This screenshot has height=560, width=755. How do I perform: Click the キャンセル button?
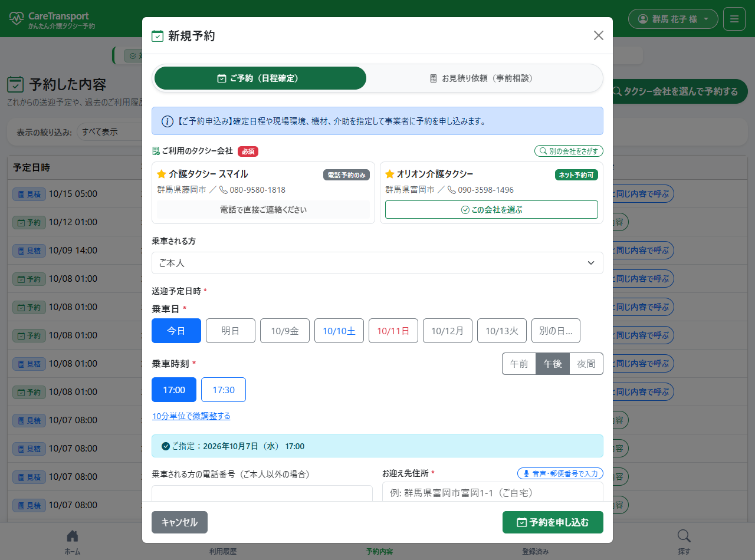coord(179,522)
